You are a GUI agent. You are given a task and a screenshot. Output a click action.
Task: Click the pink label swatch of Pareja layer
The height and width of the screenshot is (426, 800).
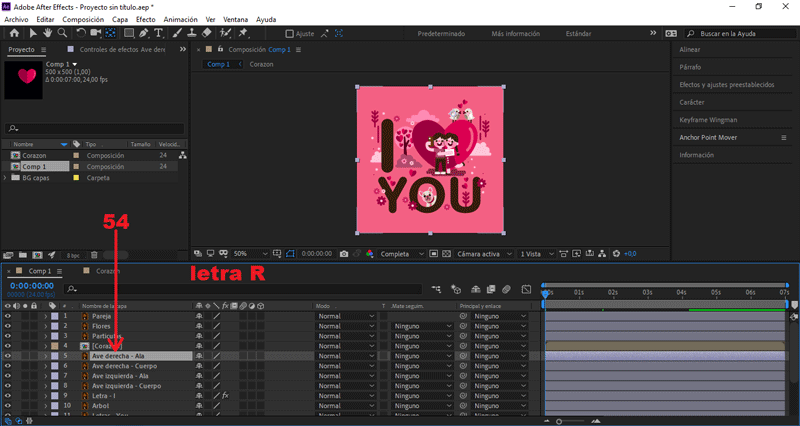pyautogui.click(x=54, y=316)
